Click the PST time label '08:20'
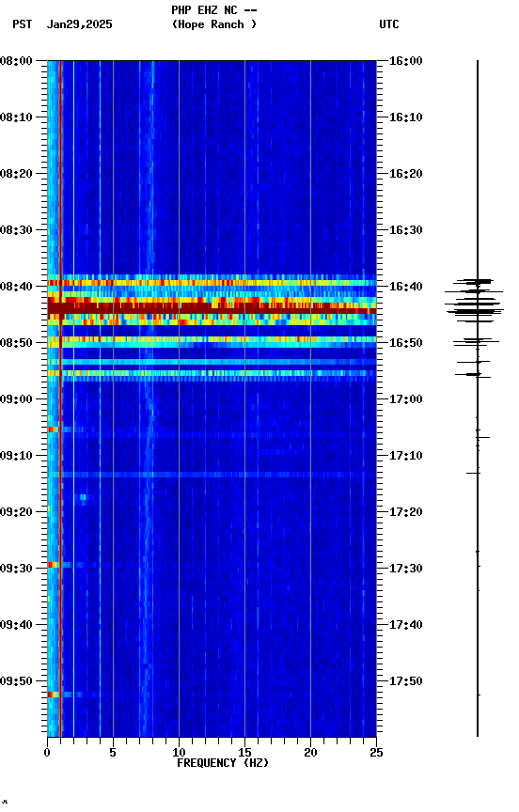 (16, 174)
